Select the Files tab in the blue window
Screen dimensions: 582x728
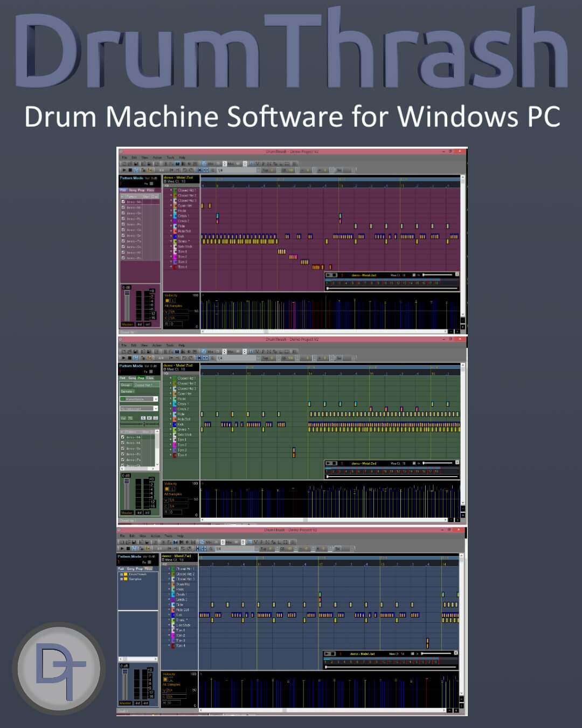[148, 568]
